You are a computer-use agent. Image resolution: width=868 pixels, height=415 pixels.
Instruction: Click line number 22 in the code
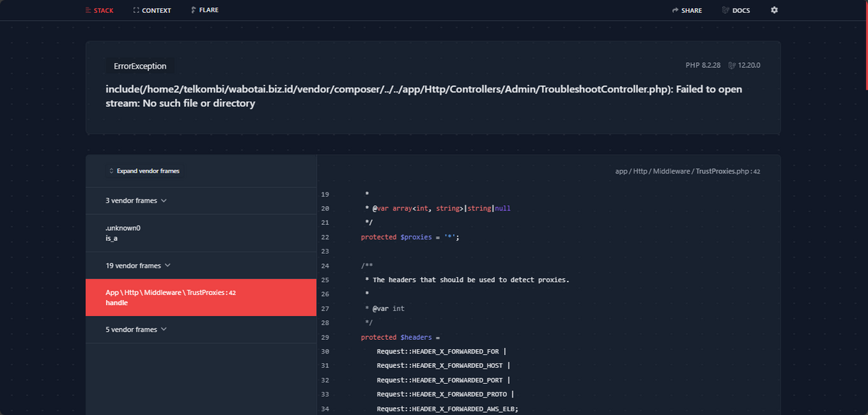tap(324, 237)
